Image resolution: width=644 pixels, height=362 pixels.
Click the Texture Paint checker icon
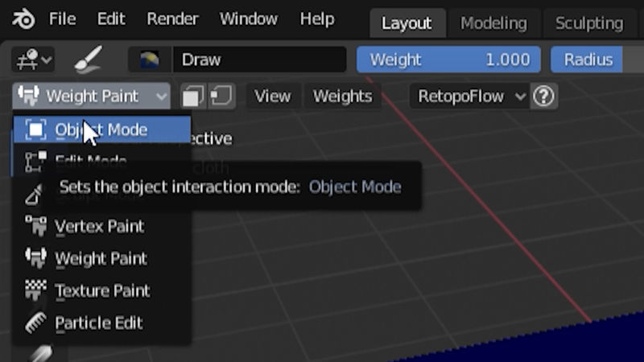click(35, 290)
